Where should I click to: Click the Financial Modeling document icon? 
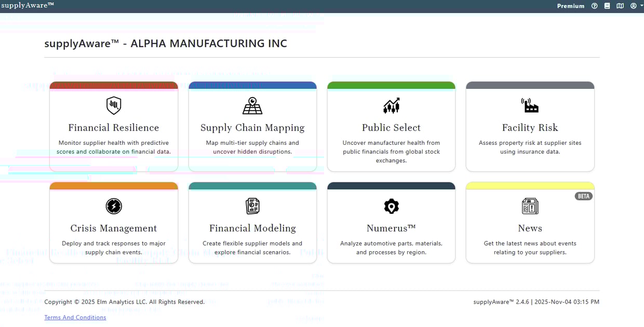coord(252,206)
